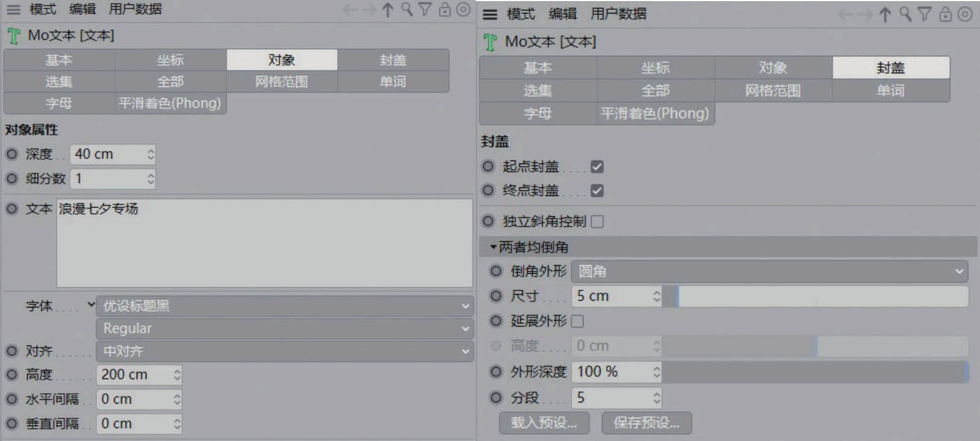Click the 外形深度 value stepper arrows
The image size is (980, 441).
click(x=656, y=372)
